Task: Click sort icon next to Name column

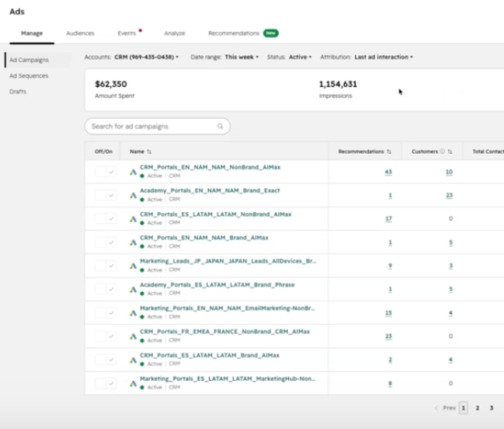Action: coord(149,152)
